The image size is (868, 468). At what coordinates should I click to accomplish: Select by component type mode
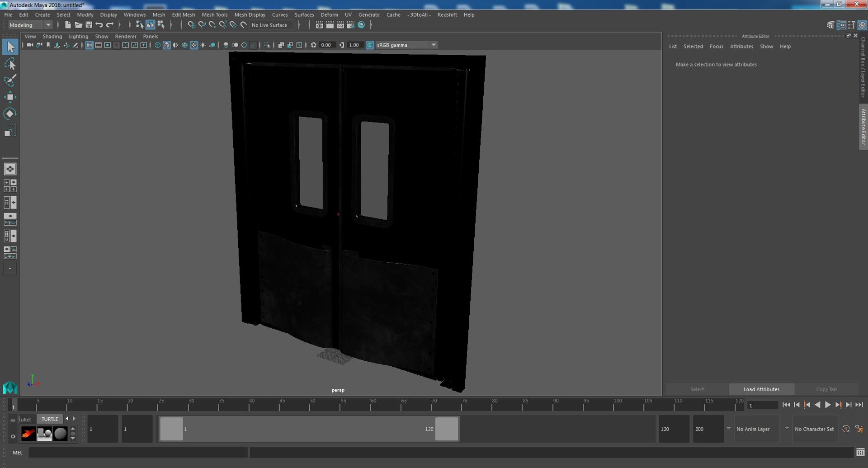pyautogui.click(x=161, y=25)
